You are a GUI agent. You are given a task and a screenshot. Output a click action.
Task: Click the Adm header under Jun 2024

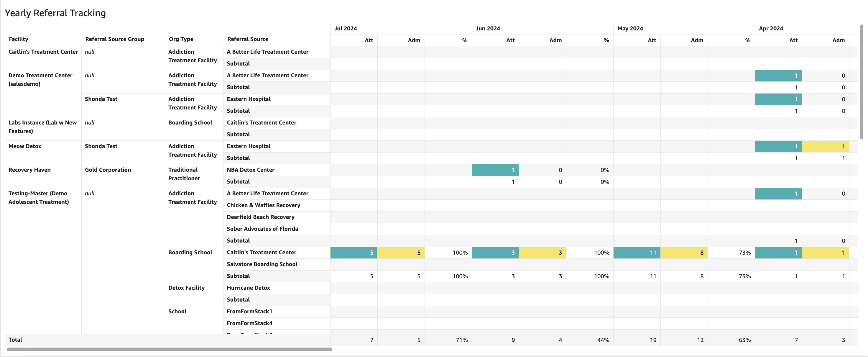click(x=555, y=40)
